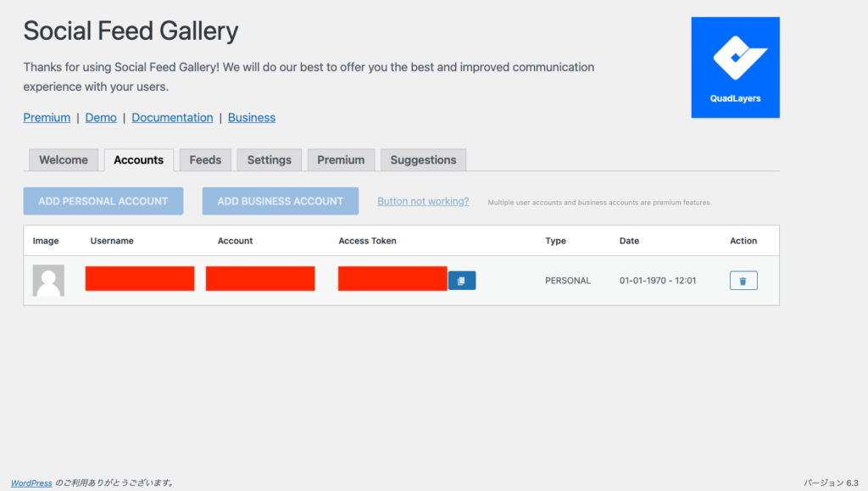This screenshot has width=868, height=491.
Task: Open the 'Button not working?' link
Action: coord(423,201)
